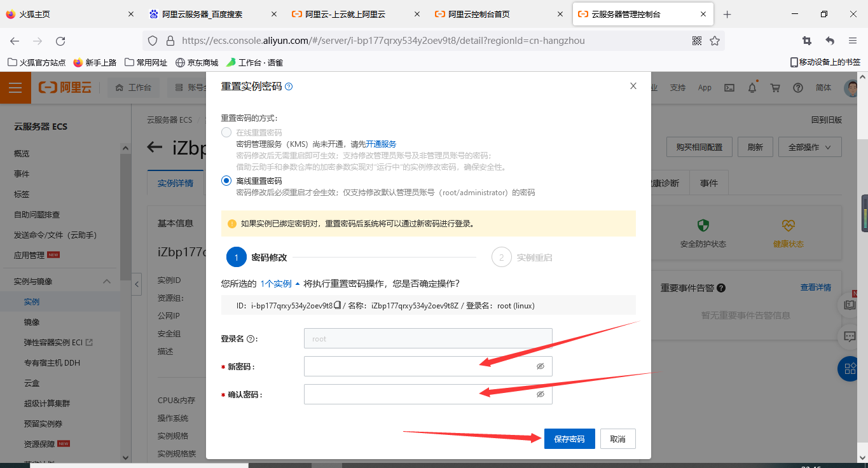The image size is (868, 468).
Task: Open the Cloud Shell terminal icon
Action: click(729, 88)
